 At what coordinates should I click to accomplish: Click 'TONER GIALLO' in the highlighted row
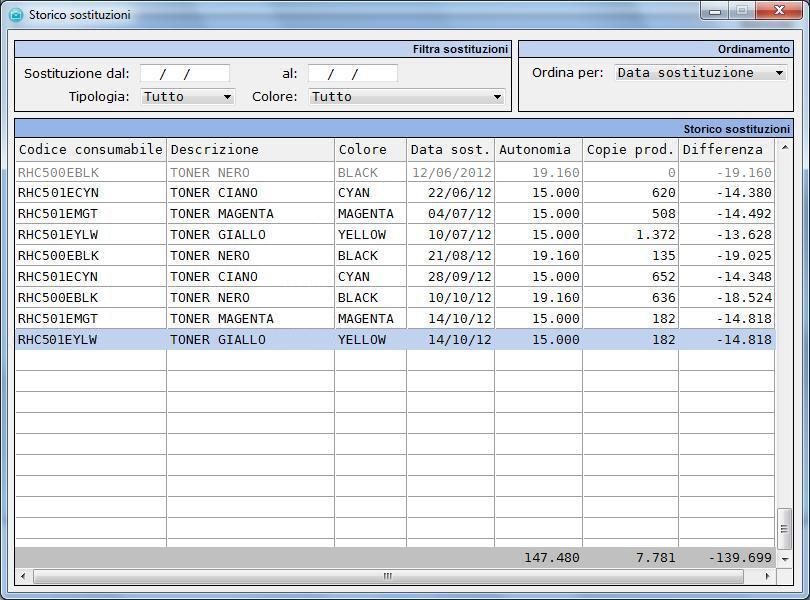point(217,340)
